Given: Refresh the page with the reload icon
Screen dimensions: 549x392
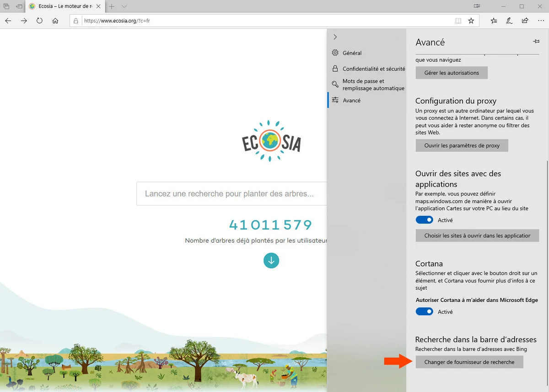Looking at the screenshot, I should (39, 20).
